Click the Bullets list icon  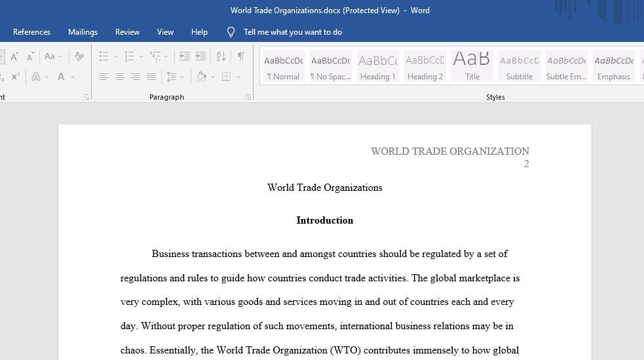(104, 56)
